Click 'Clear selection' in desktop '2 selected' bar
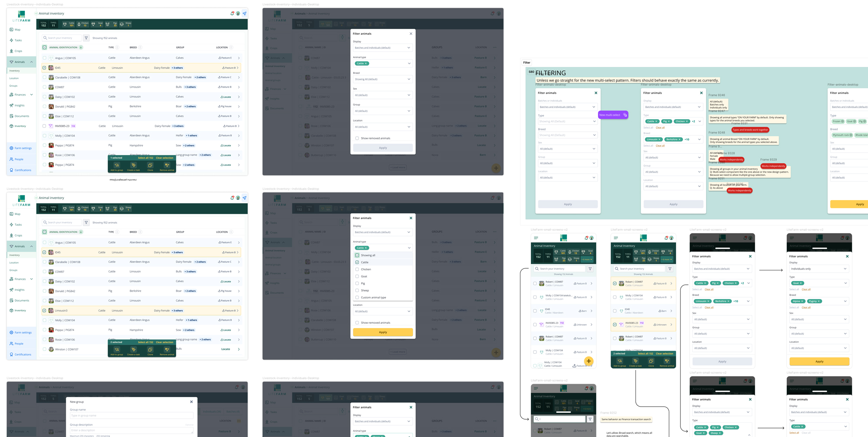 tap(164, 342)
